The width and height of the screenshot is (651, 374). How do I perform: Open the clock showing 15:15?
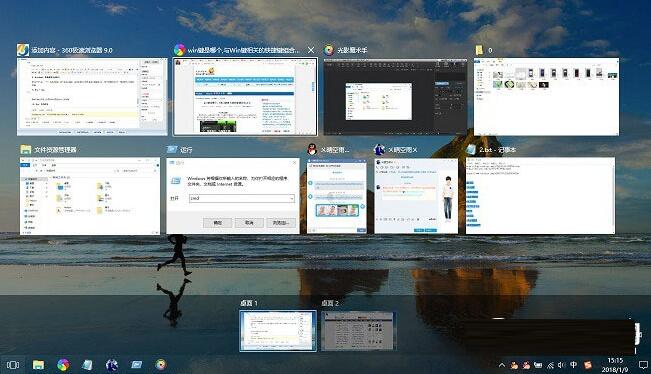pos(615,365)
